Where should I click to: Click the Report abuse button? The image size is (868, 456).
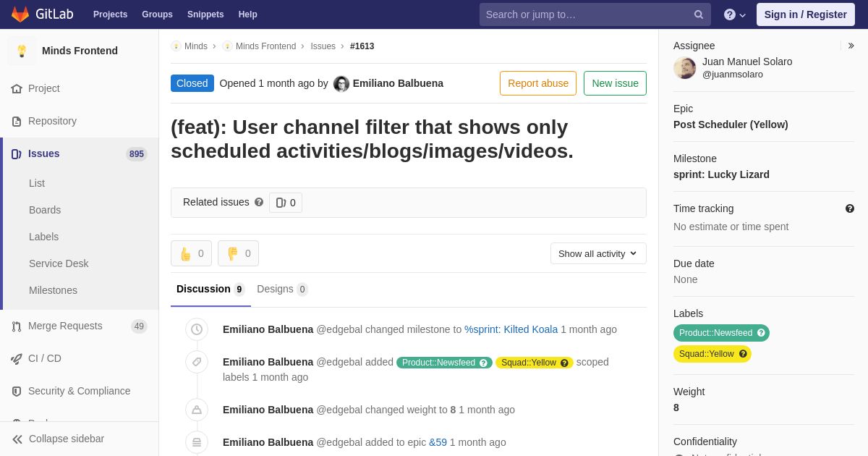(x=538, y=83)
